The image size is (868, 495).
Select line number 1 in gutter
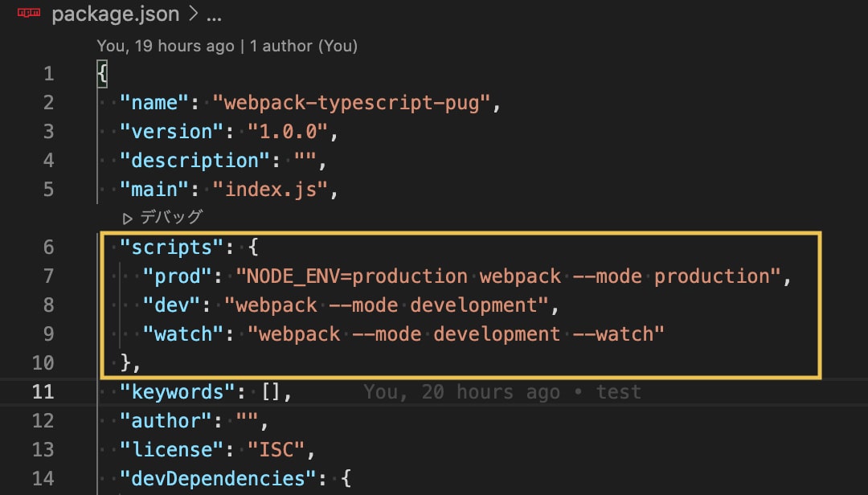49,74
